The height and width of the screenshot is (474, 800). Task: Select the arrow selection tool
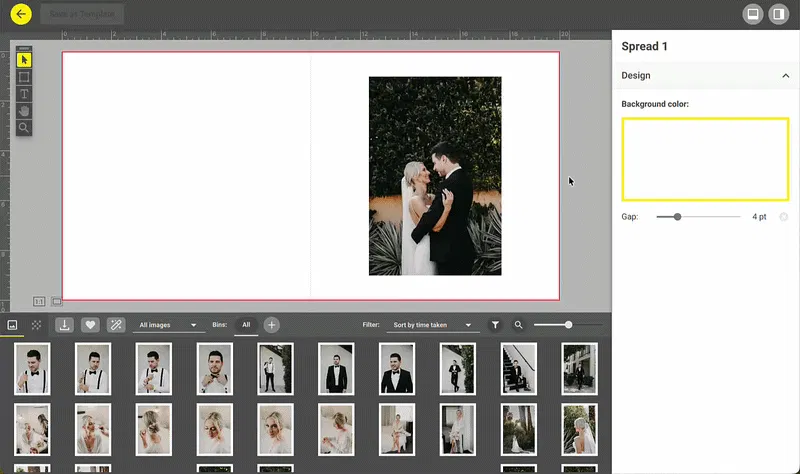tap(24, 60)
